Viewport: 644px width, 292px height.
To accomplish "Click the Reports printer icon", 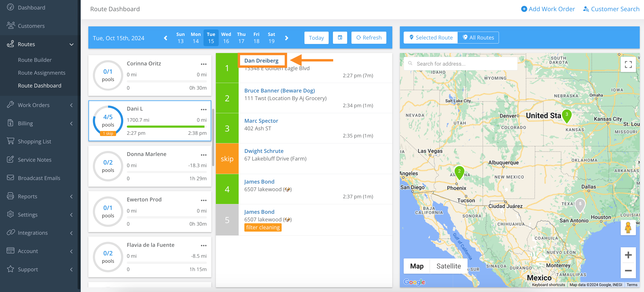I will click(10, 196).
